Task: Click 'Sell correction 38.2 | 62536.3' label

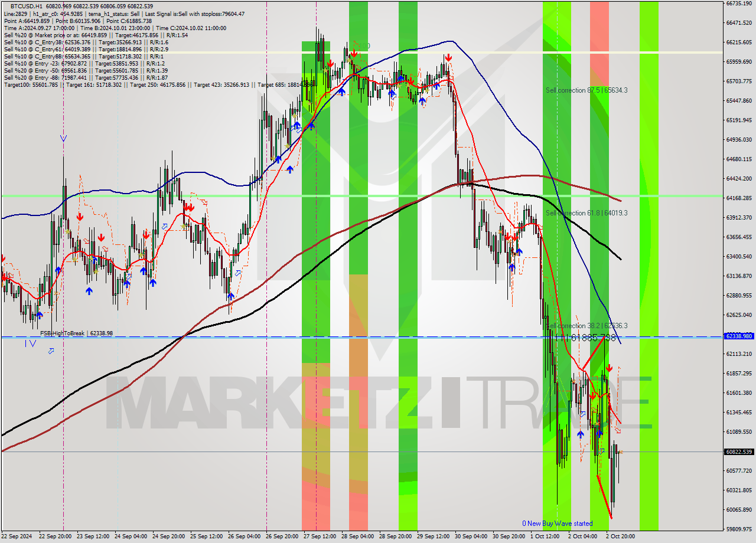Action: tap(586, 326)
